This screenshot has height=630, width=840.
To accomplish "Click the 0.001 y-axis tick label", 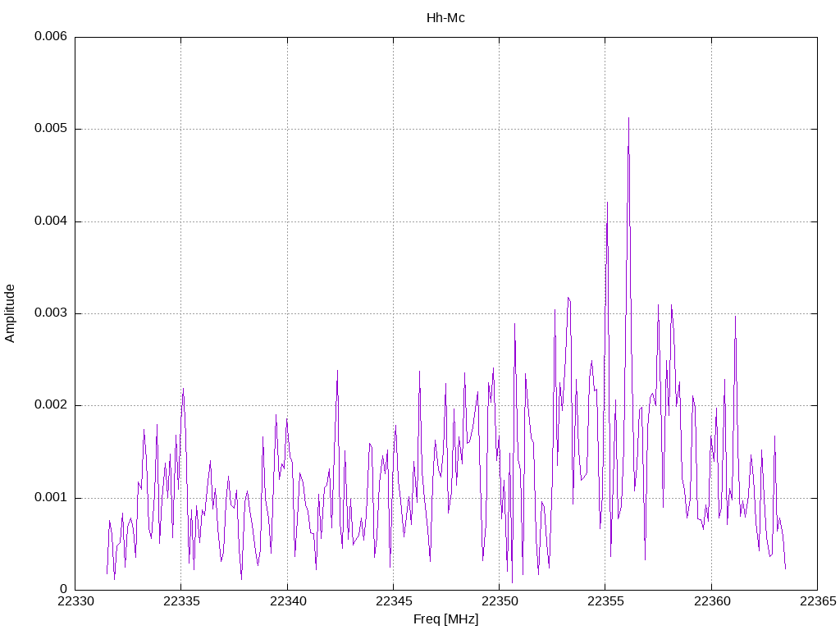I will tap(50, 498).
